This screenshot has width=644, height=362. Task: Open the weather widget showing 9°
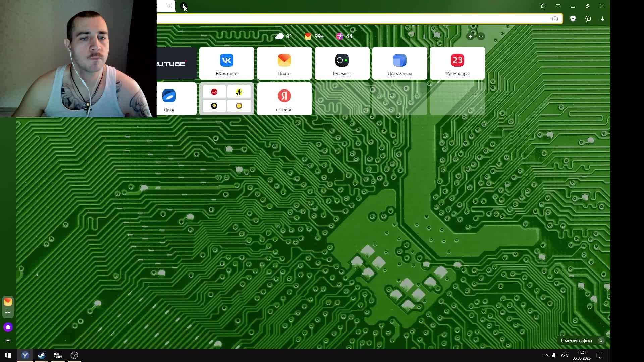[x=283, y=36]
